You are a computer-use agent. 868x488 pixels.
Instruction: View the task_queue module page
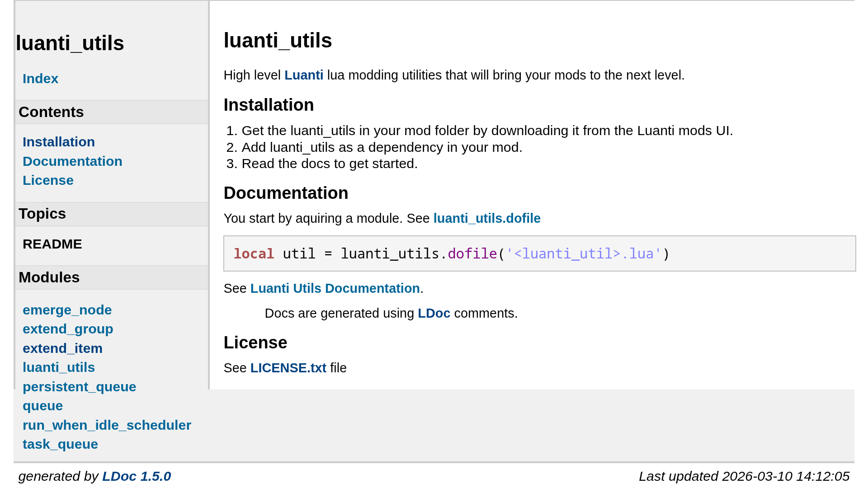[60, 444]
